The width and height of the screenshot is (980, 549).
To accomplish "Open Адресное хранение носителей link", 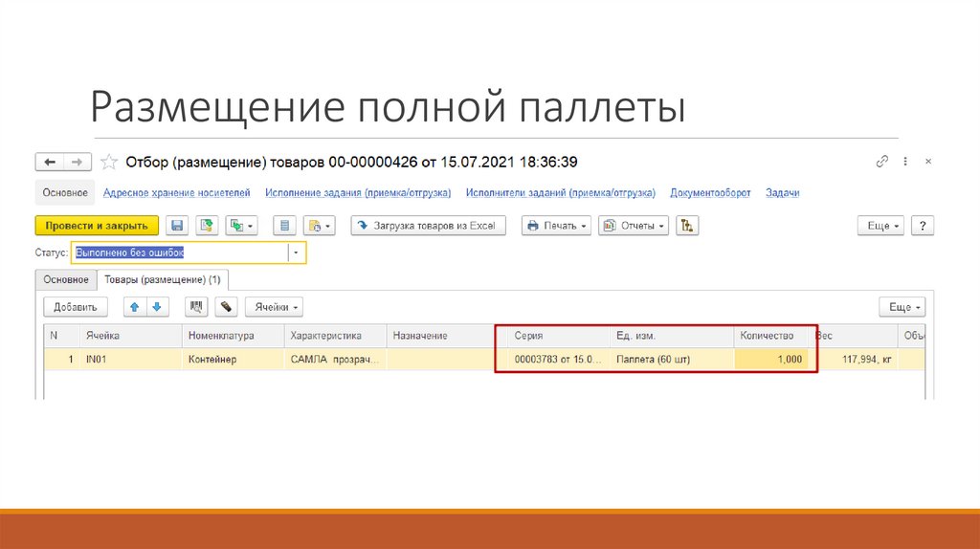I will (176, 193).
